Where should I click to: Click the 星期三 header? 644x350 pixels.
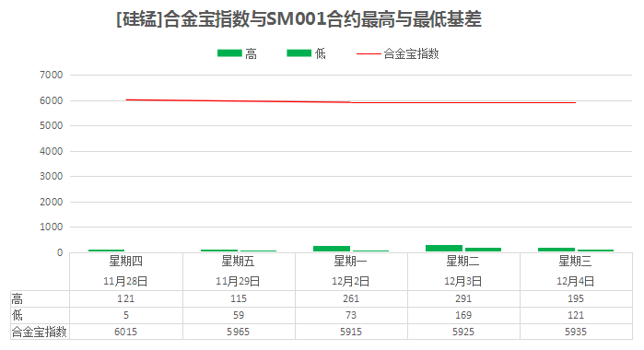pyautogui.click(x=576, y=261)
